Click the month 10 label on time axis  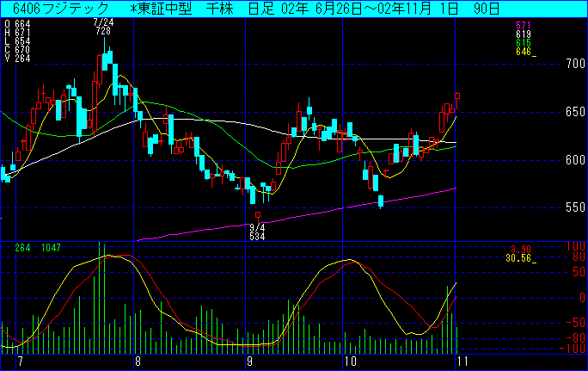point(350,362)
